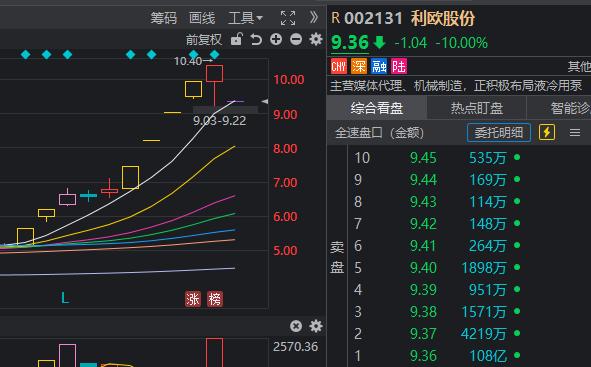
Task: Click the CNY currency badge
Action: 338,67
